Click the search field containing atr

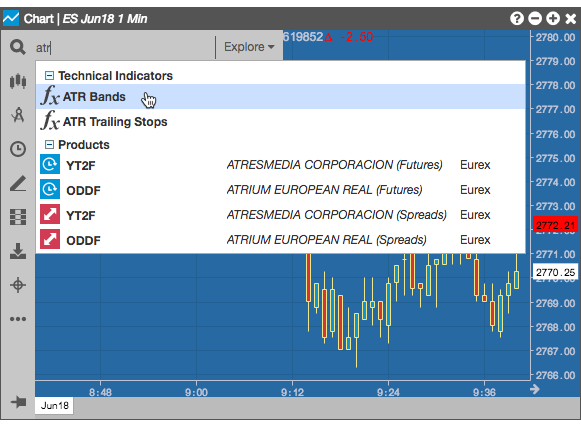coord(124,47)
